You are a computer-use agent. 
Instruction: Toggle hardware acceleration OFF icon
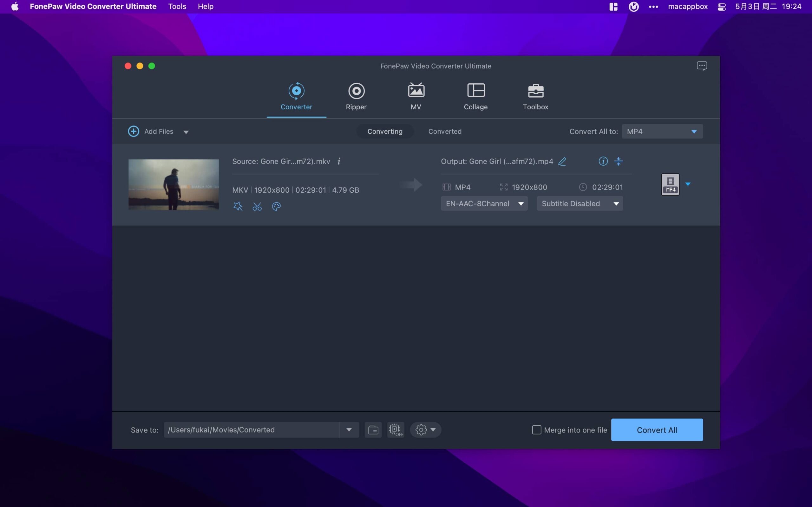click(x=396, y=430)
